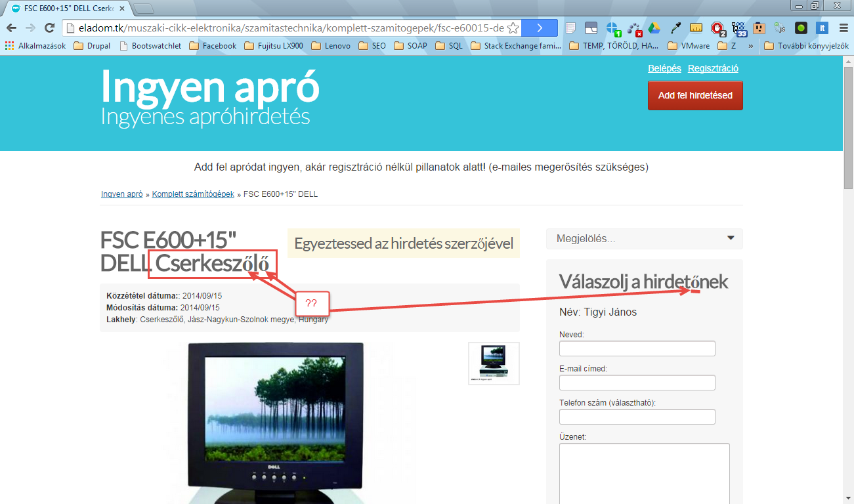Open the Chrome hamburger menu
Image resolution: width=854 pixels, height=504 pixels.
pyautogui.click(x=843, y=28)
